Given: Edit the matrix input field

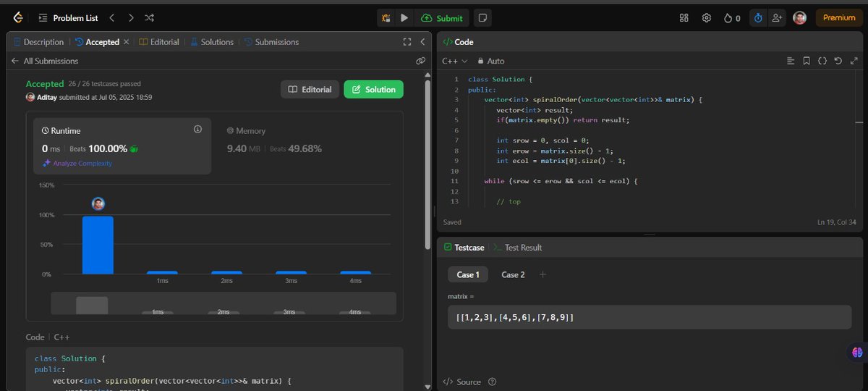Looking at the screenshot, I should point(650,317).
